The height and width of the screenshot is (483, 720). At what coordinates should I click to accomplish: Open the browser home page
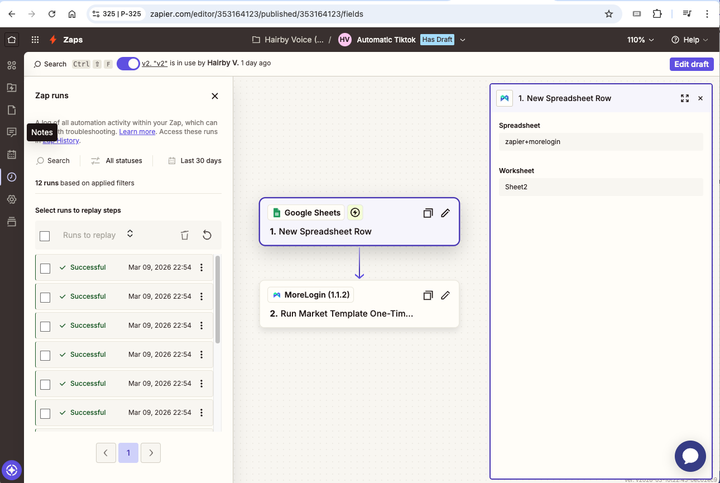pos(72,14)
